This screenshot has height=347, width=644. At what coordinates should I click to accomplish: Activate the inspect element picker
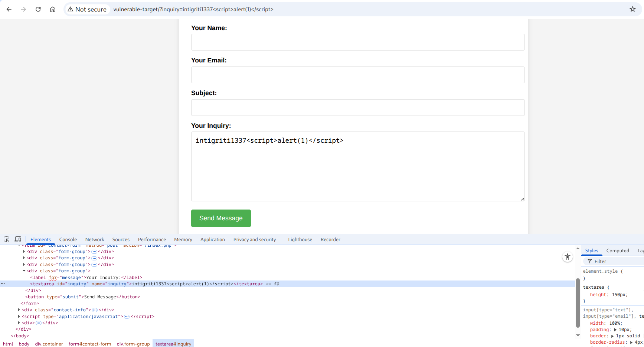click(x=7, y=239)
